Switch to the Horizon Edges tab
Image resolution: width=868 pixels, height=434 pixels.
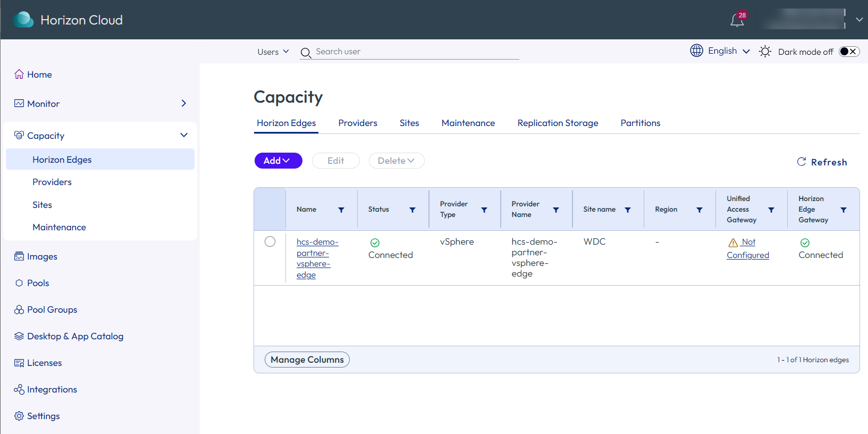[x=286, y=123]
